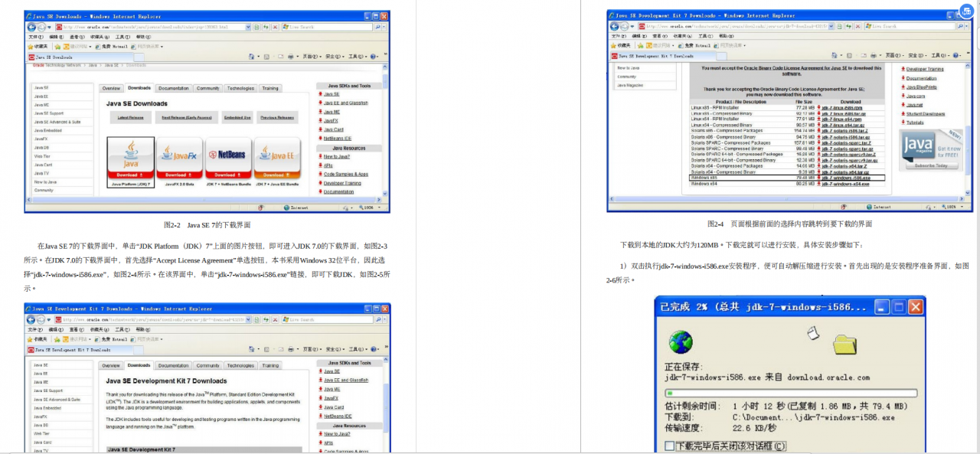Image resolution: width=980 pixels, height=454 pixels.
Task: Click the Previous Releases button
Action: tap(277, 117)
